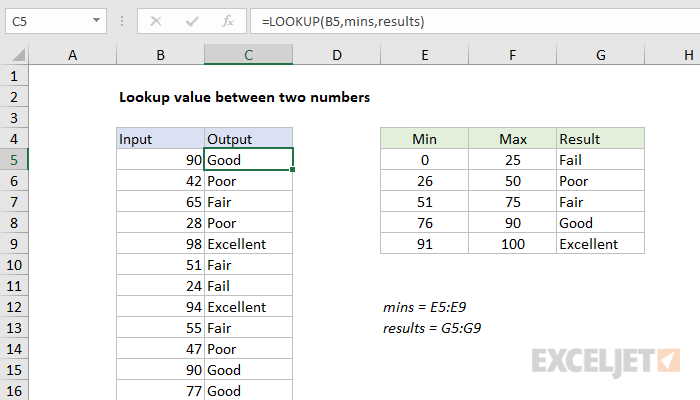This screenshot has height=400, width=700.
Task: Click the Output header cell
Action: 248,139
